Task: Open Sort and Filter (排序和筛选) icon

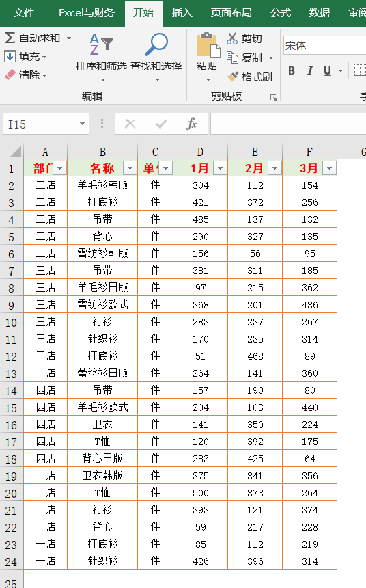Action: point(101,44)
